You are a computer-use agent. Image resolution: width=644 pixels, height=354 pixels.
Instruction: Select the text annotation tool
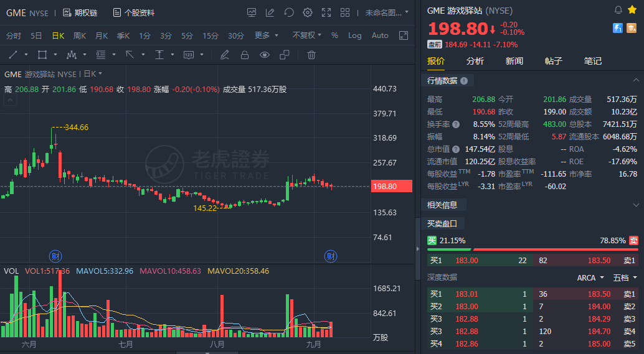pos(159,55)
